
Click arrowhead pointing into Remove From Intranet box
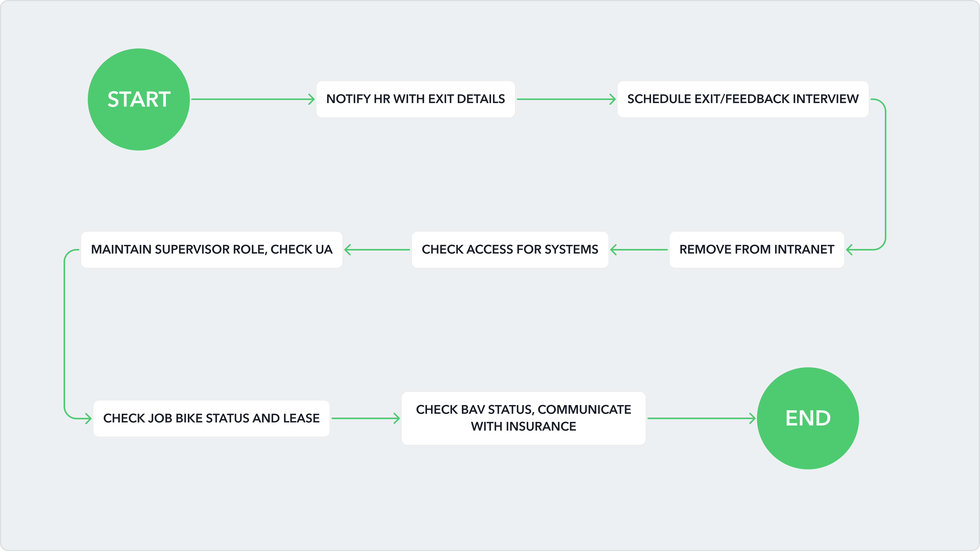tap(850, 250)
